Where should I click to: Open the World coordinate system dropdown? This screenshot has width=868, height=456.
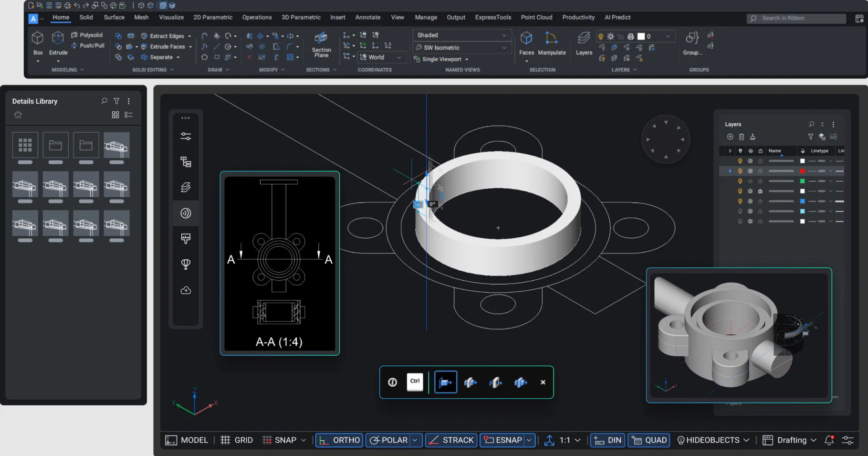(381, 57)
